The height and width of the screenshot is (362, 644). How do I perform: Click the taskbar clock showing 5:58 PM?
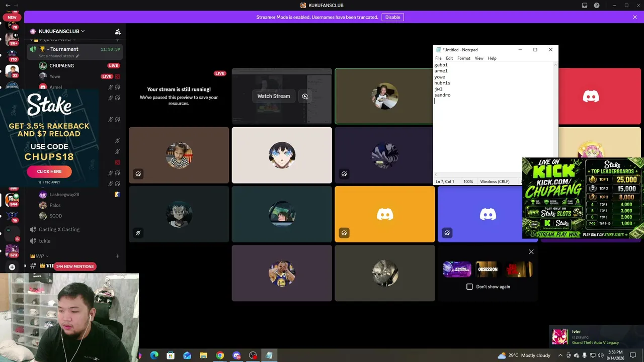(x=615, y=355)
